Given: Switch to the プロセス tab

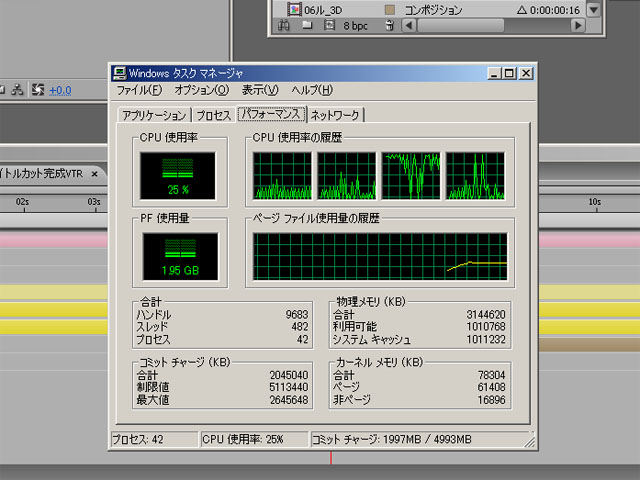Looking at the screenshot, I should (213, 116).
